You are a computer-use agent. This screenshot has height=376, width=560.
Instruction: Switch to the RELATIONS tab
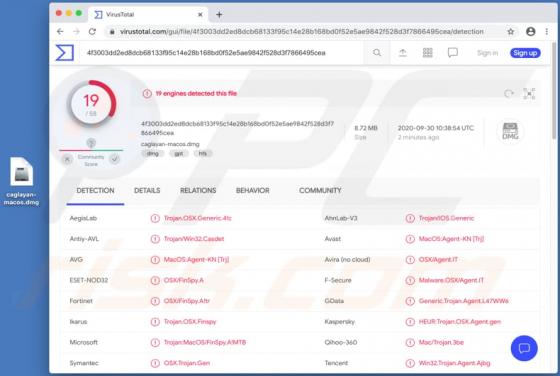198,191
